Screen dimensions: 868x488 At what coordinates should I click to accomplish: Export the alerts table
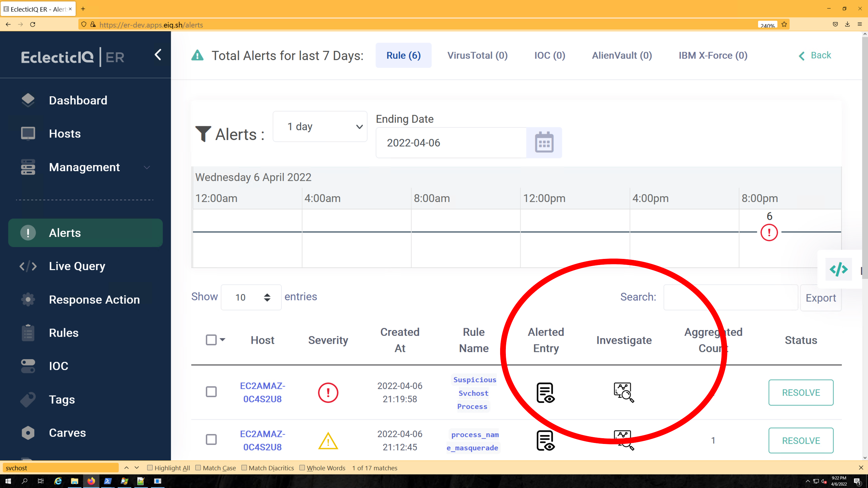coord(821,298)
